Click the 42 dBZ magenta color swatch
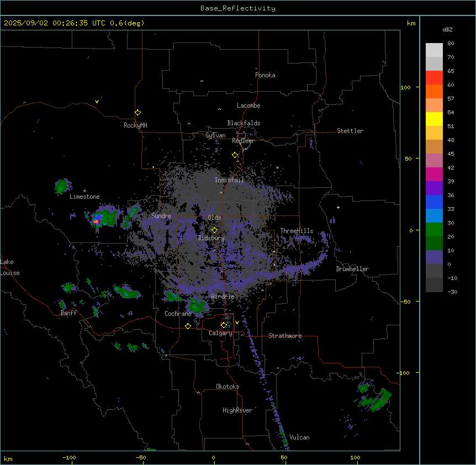The height and width of the screenshot is (465, 476). click(434, 174)
